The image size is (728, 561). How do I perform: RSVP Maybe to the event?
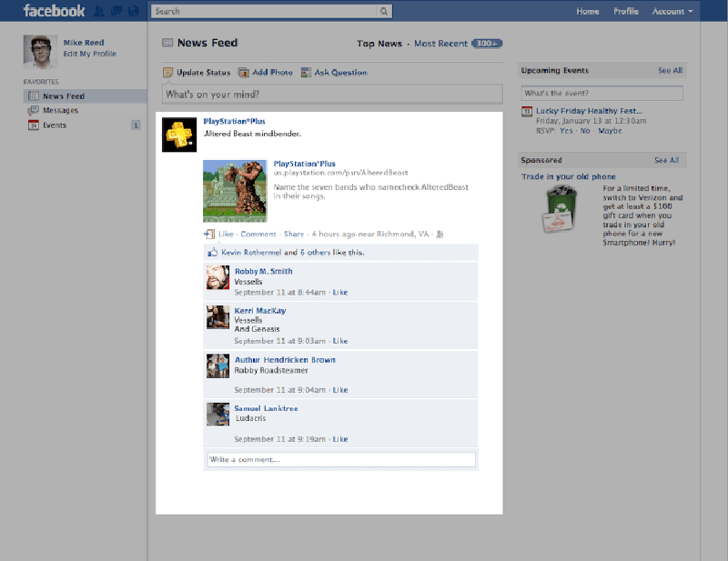[x=610, y=131]
